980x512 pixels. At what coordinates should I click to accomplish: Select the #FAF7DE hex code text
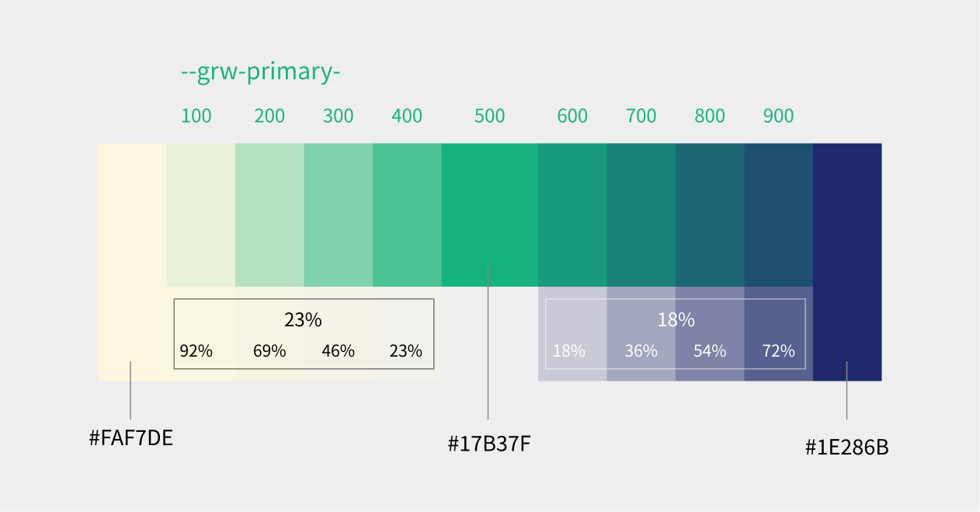point(130,438)
